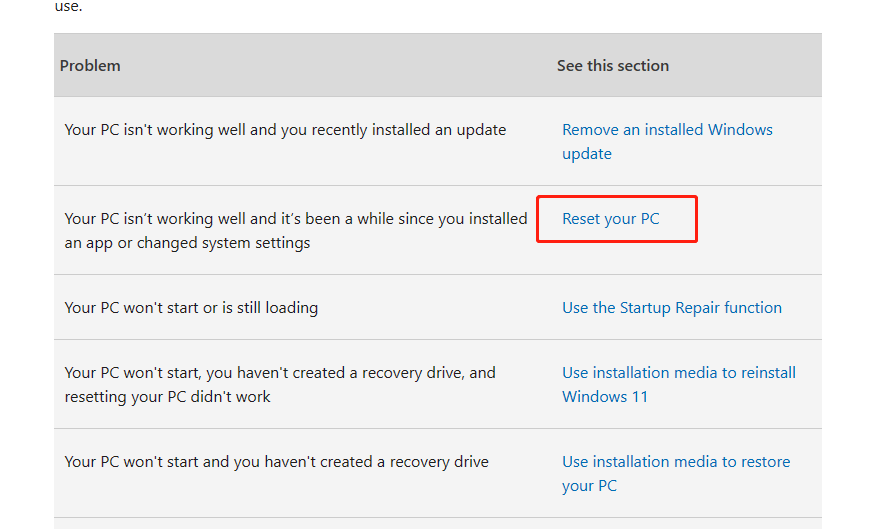Follow the Use the Startup Repair function link
This screenshot has width=894, height=529.
click(x=672, y=308)
